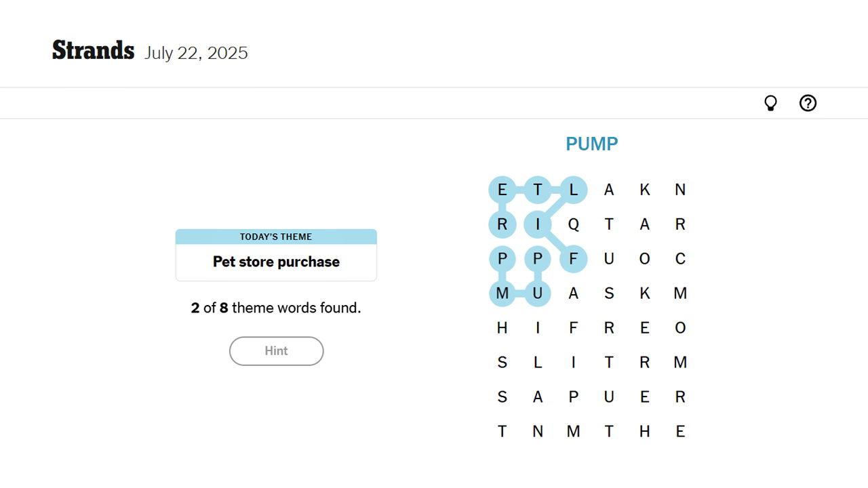Select the highlighted letter I in the grid
This screenshot has width=868, height=488.
point(538,224)
